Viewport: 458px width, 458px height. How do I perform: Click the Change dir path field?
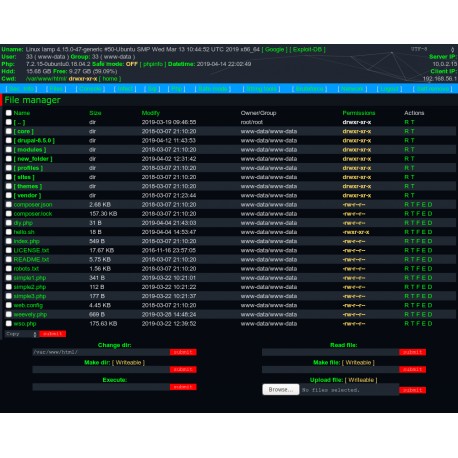[101, 352]
